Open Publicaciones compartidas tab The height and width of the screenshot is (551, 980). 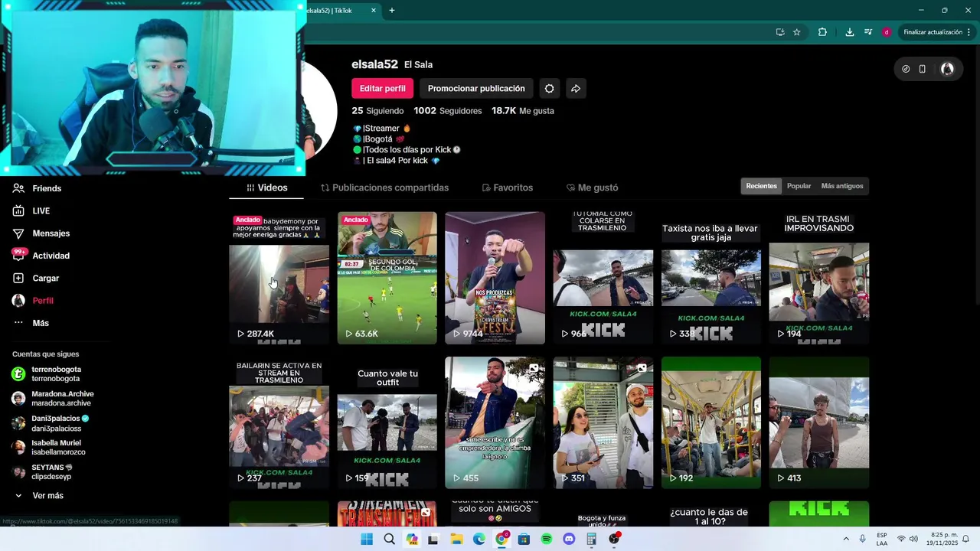(x=384, y=187)
